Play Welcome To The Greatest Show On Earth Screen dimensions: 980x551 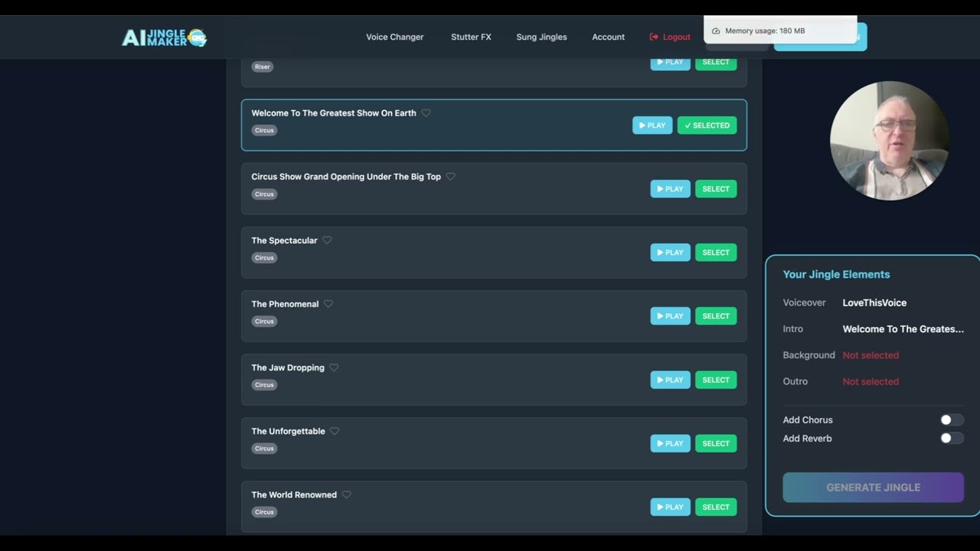652,126
